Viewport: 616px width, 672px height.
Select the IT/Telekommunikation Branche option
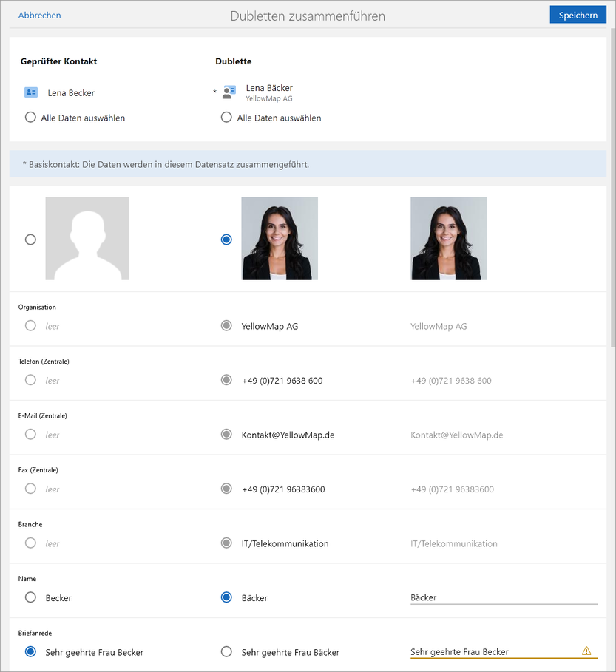226,543
